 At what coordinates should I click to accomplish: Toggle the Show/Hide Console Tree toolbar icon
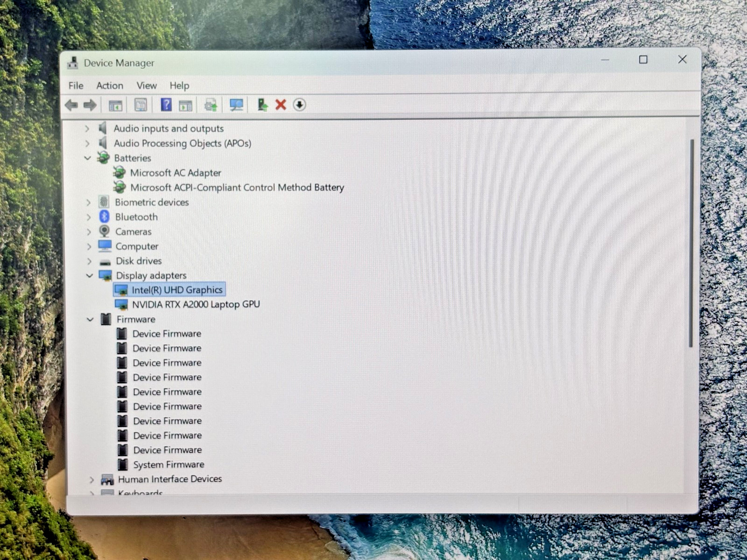pos(115,105)
